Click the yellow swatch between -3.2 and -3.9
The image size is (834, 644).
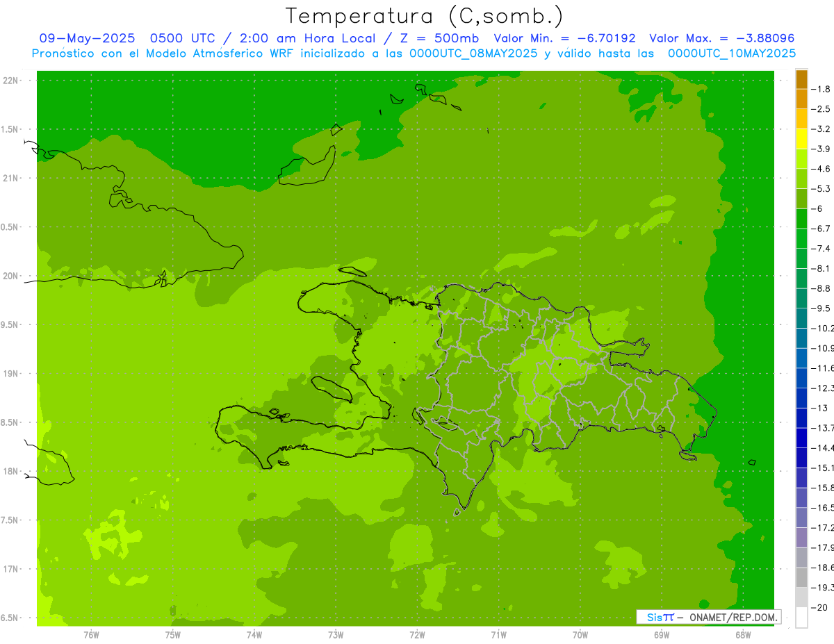801,139
